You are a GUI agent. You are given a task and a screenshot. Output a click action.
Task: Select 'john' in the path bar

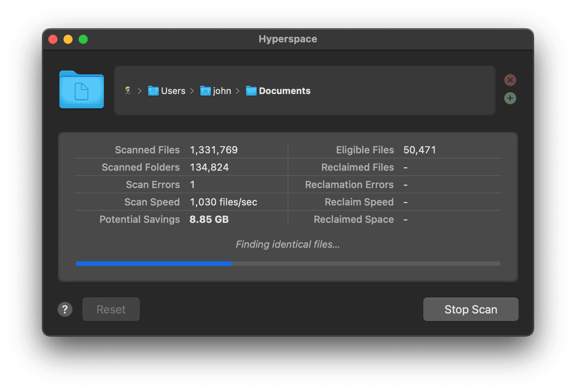222,91
